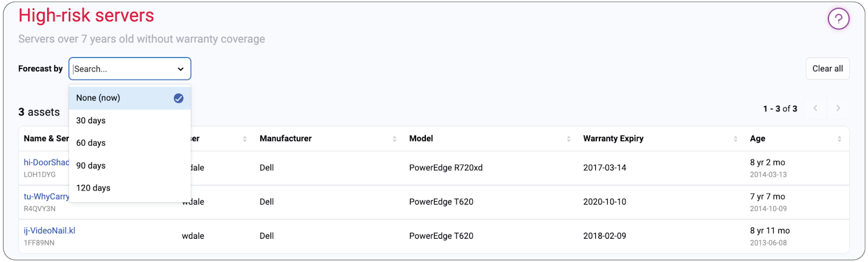Image resolution: width=868 pixels, height=262 pixels.
Task: Open the ij-VideoNail.kl server link
Action: (49, 231)
